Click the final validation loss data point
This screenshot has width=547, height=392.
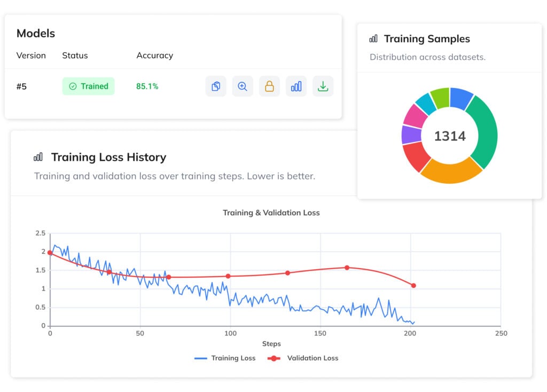tap(412, 285)
